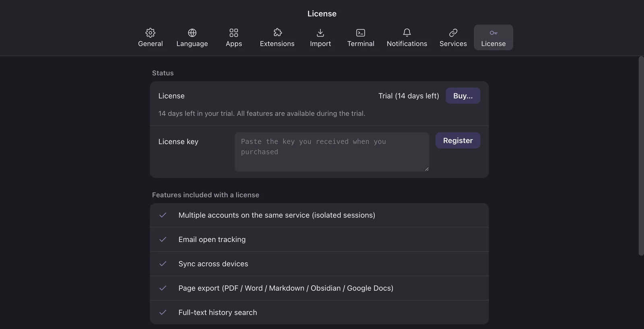Image resolution: width=644 pixels, height=329 pixels.
Task: Open the General settings gear icon
Action: click(x=150, y=33)
